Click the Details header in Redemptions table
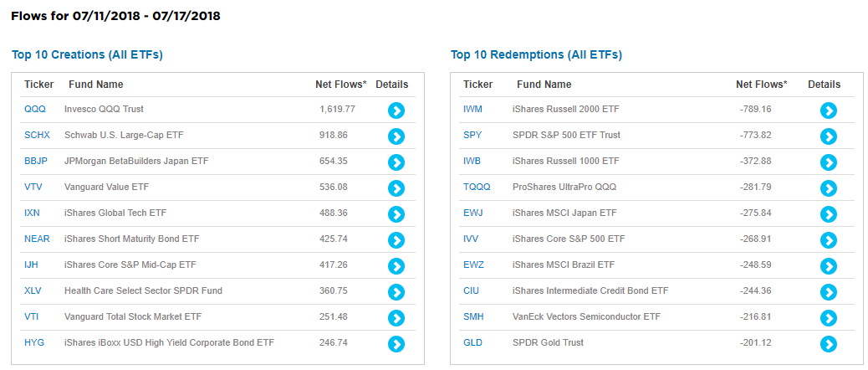Screen dimensions: 868x370 pos(825,85)
